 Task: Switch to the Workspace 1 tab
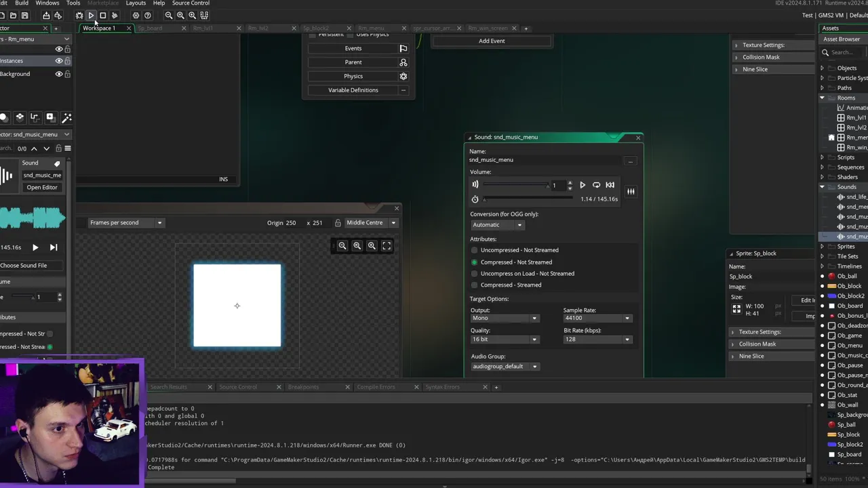(99, 28)
